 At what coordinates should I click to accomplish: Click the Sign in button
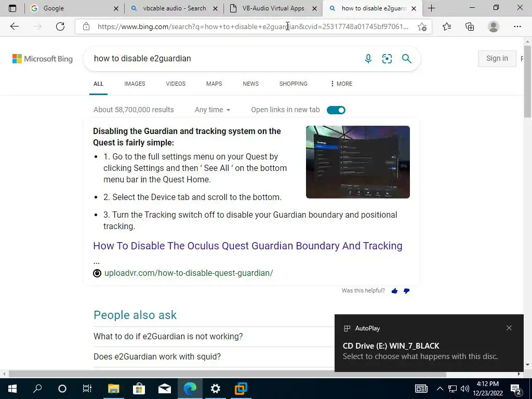coord(497,58)
